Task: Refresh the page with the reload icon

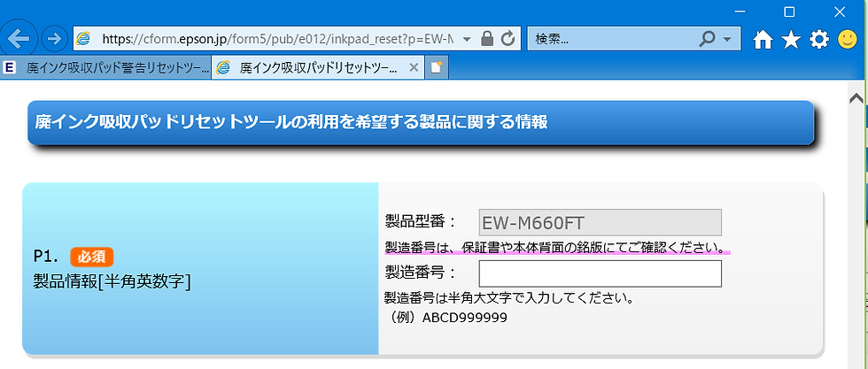Action: point(508,38)
